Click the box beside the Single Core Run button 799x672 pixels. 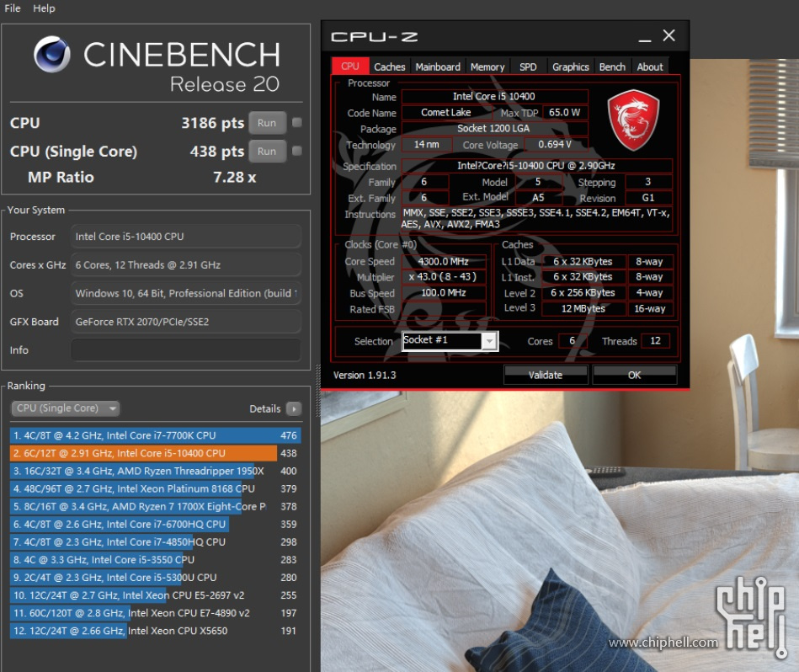point(296,151)
